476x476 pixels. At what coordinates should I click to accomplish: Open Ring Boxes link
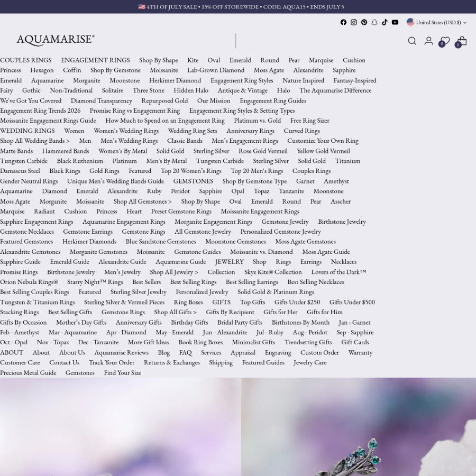coord(188,302)
